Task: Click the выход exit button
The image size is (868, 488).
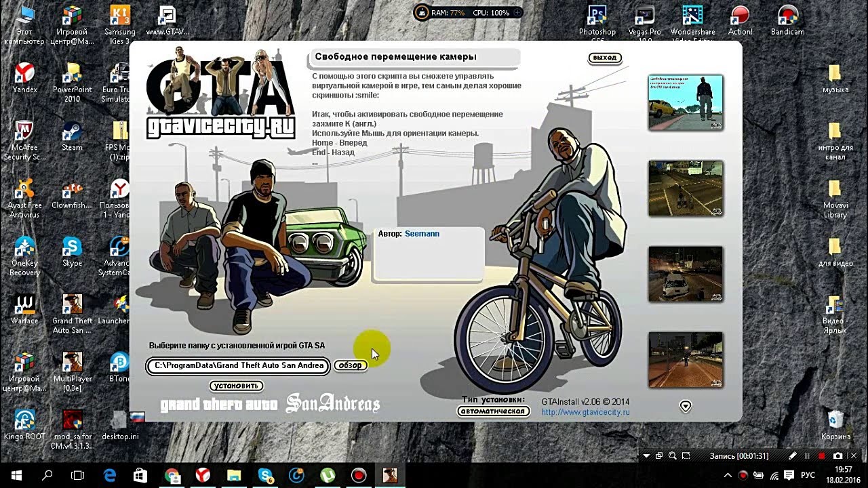Action: click(x=604, y=58)
